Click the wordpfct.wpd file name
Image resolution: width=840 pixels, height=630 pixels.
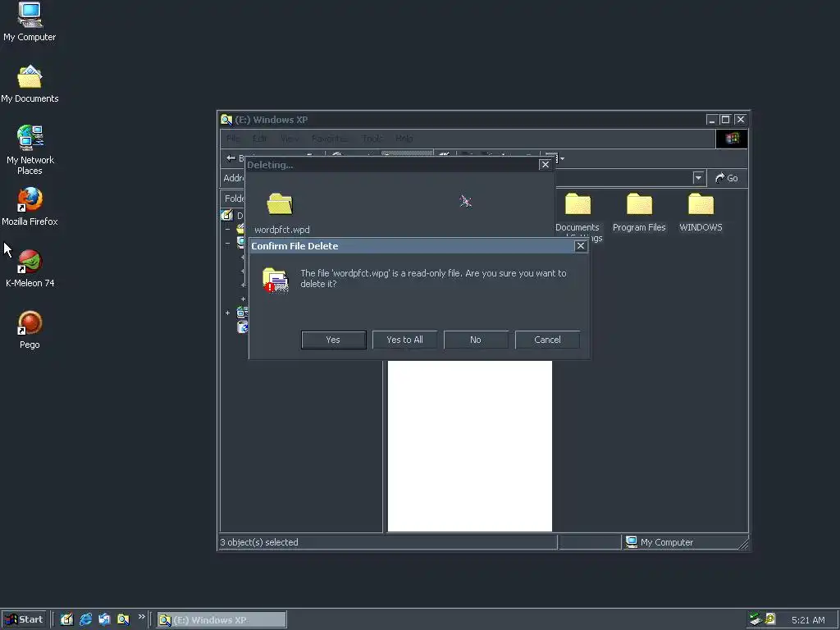point(282,230)
